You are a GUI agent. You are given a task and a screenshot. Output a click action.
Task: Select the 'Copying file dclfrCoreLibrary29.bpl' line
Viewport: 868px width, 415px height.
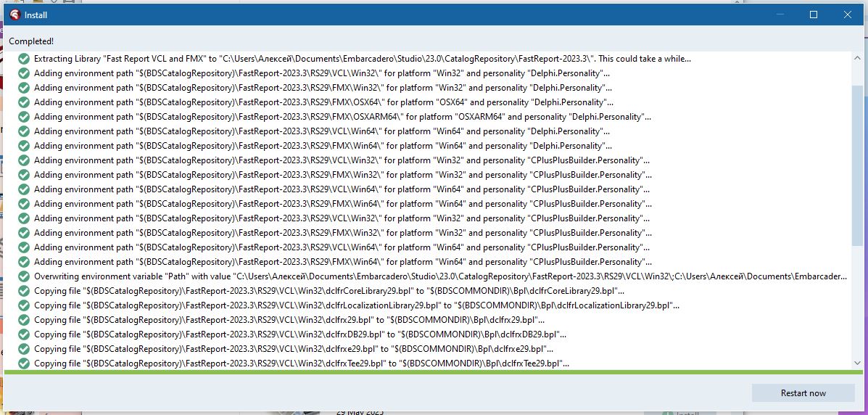coord(329,291)
